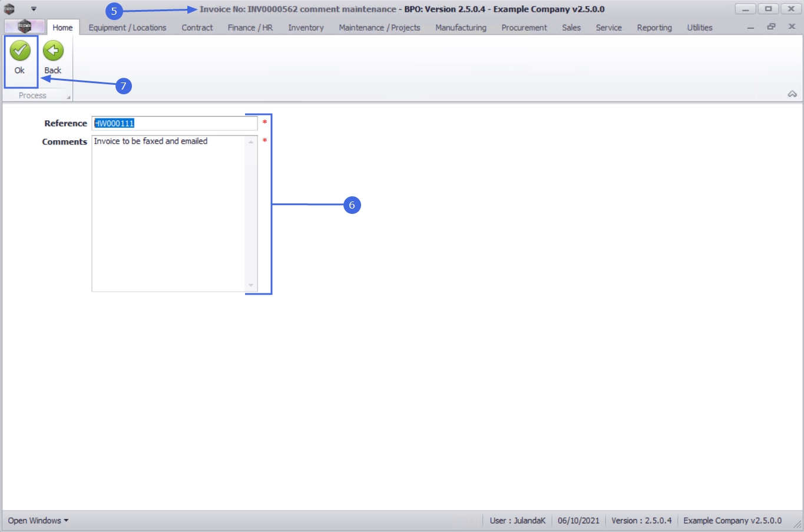Screen dimensions: 804x532
Task: Click the User : JulandaK status entry
Action: [x=518, y=521]
